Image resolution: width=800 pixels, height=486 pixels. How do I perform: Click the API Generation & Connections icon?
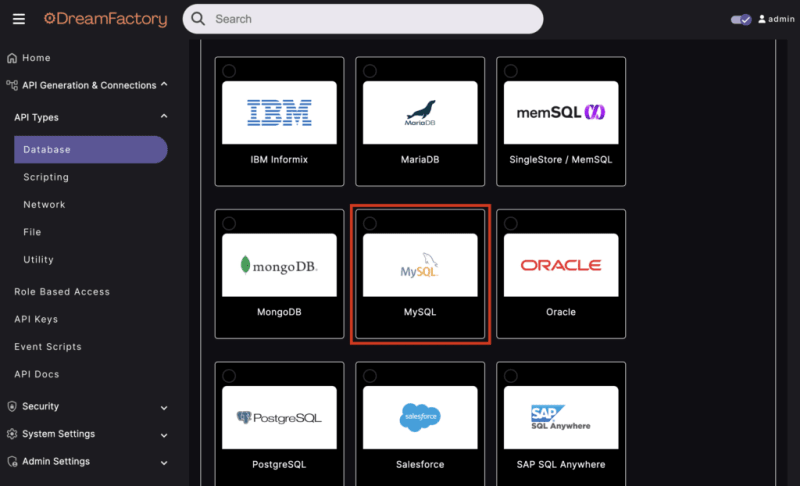pos(12,85)
